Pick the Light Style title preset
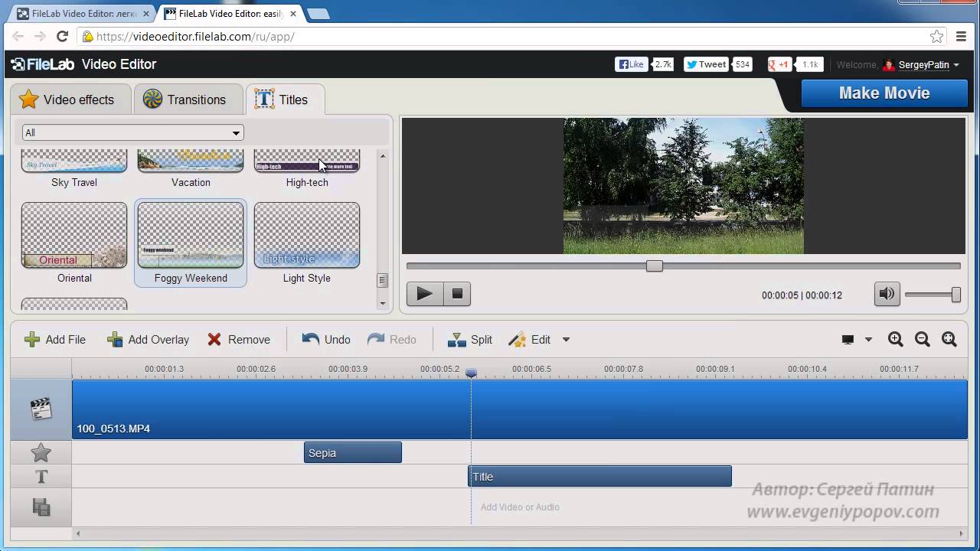Viewport: 980px width, 551px height. pyautogui.click(x=307, y=235)
